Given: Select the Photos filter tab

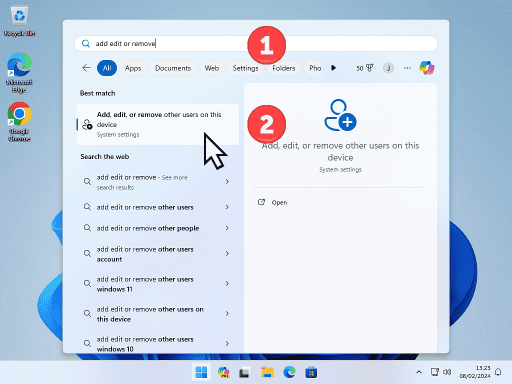Looking at the screenshot, I should pos(313,68).
